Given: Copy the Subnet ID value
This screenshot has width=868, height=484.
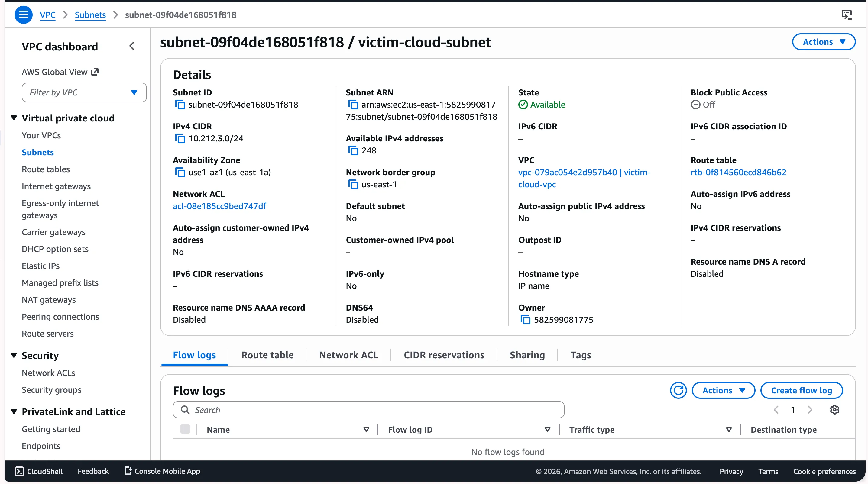Looking at the screenshot, I should 180,105.
